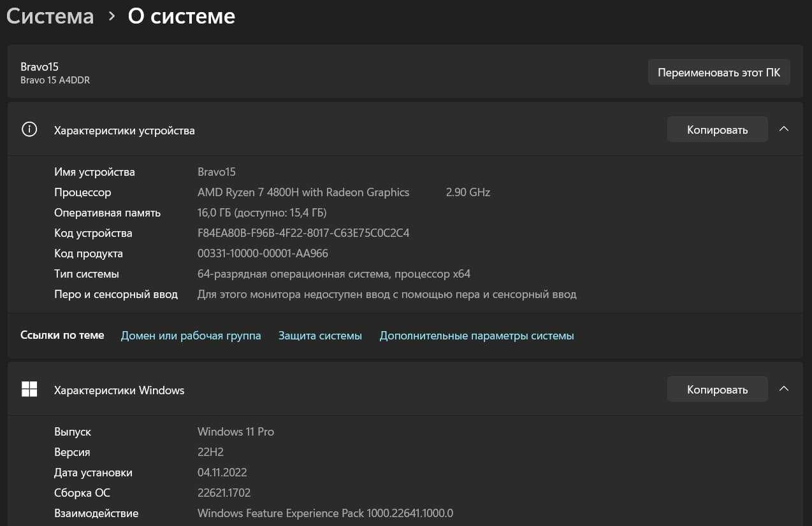Click the 64-разрядная операционная система value
This screenshot has height=526, width=812.
[x=334, y=274]
